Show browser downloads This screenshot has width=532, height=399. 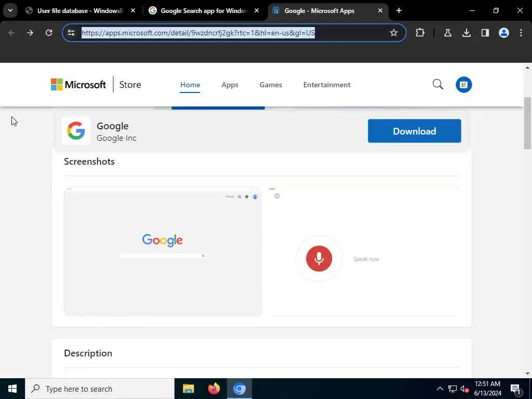467,33
